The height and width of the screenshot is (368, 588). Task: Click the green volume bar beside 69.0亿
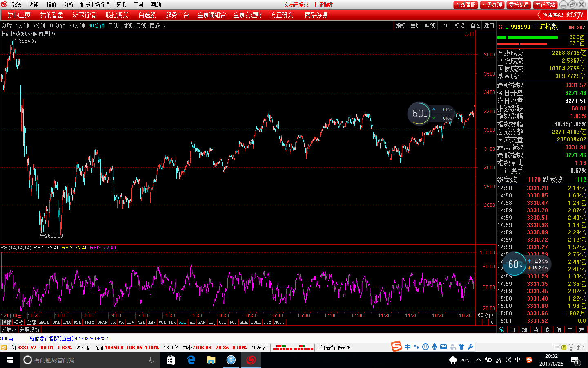[527, 38]
